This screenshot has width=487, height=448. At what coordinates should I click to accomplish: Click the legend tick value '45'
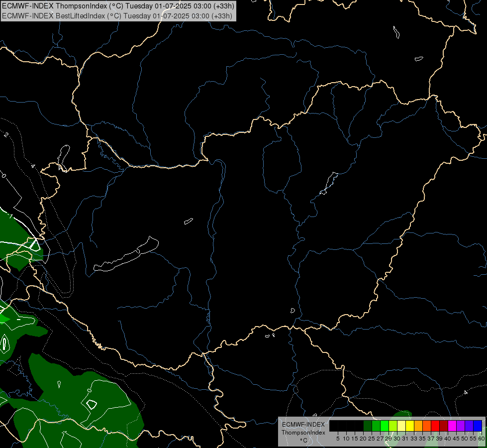(x=456, y=439)
